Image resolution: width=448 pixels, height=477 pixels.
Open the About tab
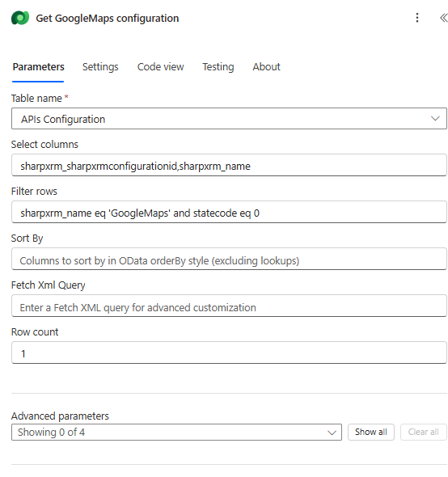(266, 67)
